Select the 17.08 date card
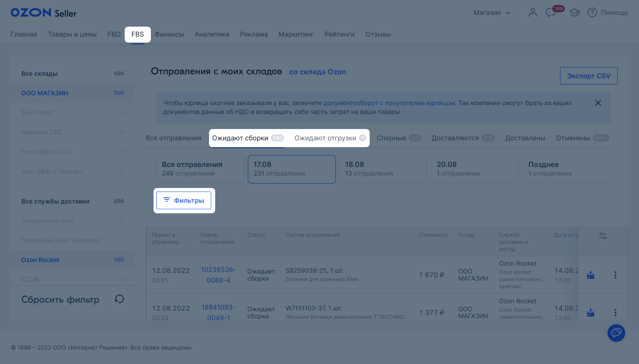This screenshot has width=639, height=364. pyautogui.click(x=292, y=169)
